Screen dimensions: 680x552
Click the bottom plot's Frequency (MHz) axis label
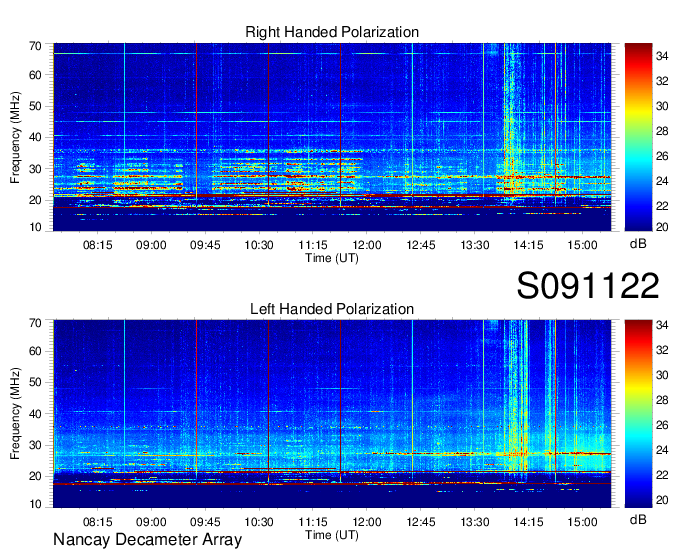coord(15,414)
